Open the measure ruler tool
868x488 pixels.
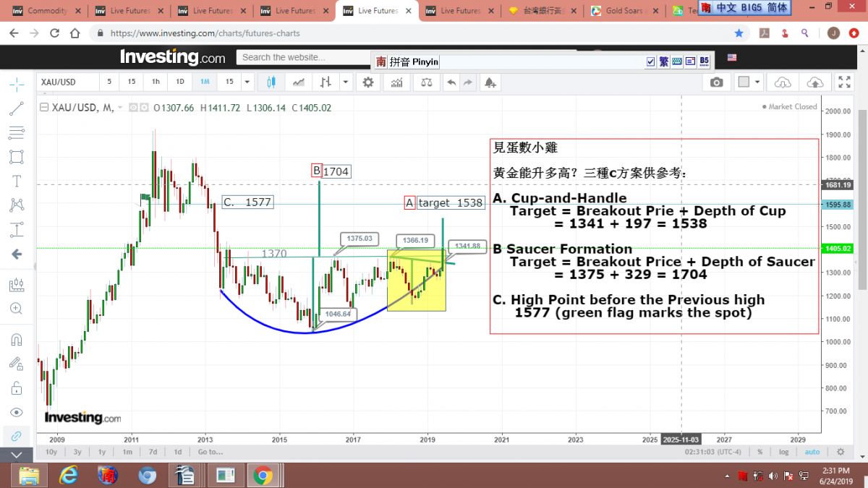pos(16,285)
